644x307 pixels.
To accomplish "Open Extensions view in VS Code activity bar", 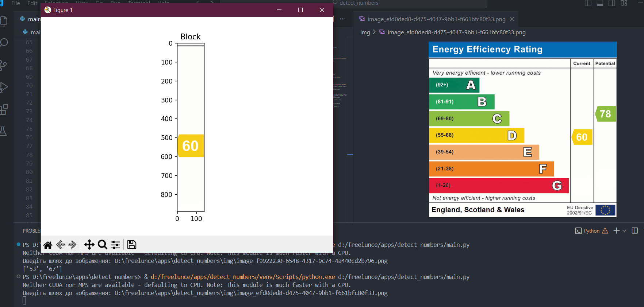I will [4, 109].
